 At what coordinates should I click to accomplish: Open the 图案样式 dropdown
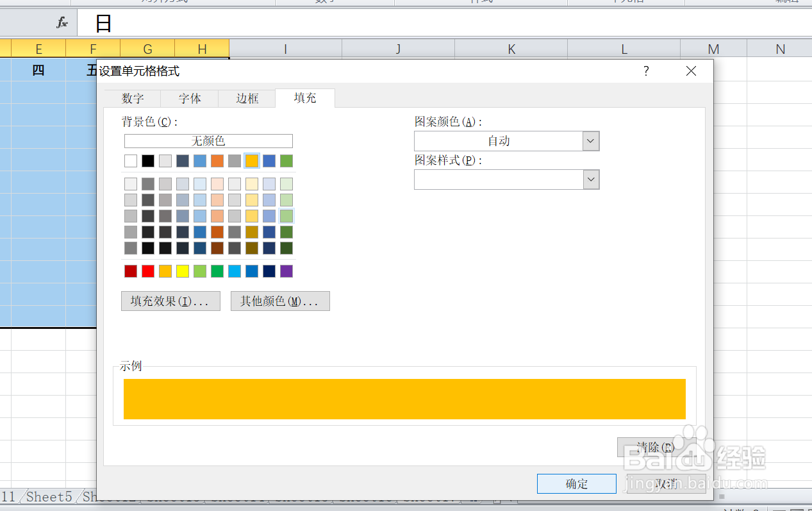[x=591, y=180]
